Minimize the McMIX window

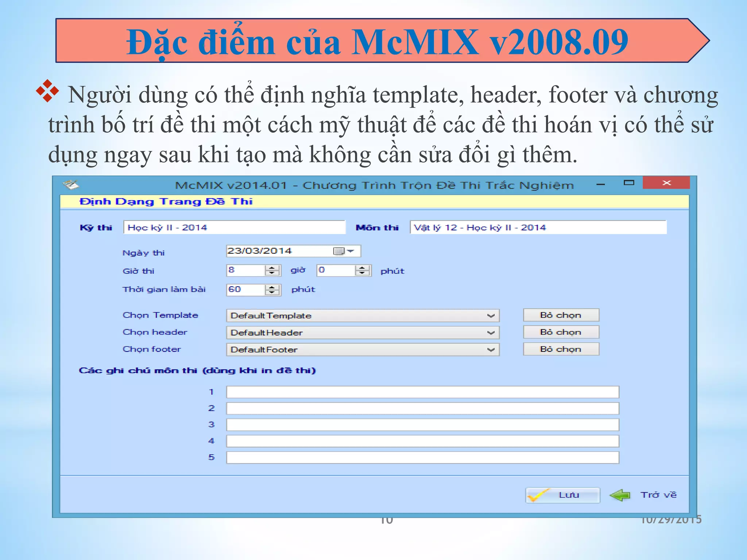[x=601, y=184]
